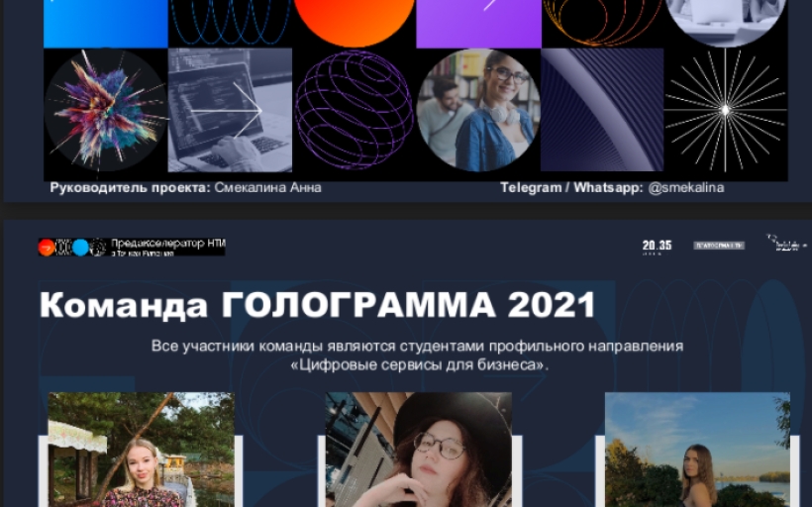This screenshot has height=507, width=812.
Task: Click the dark purple curved lines tile
Action: click(602, 110)
